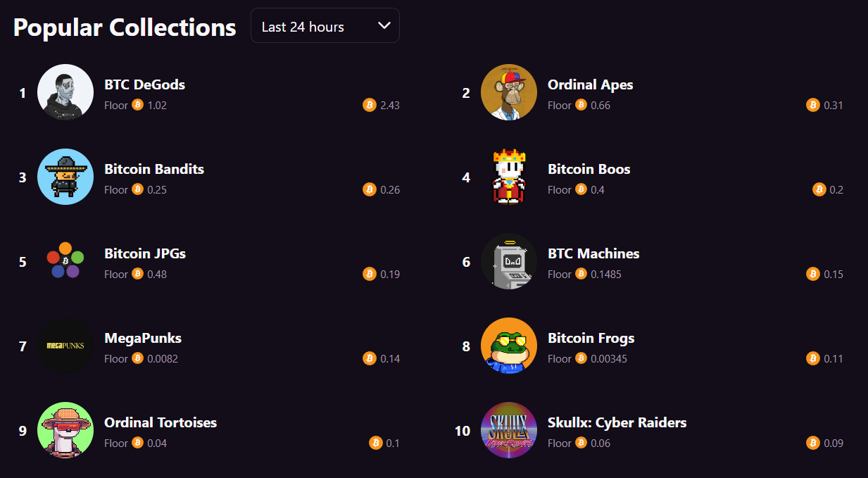Open the BTC Machines computer avatar
The width and height of the screenshot is (868, 478).
click(509, 261)
